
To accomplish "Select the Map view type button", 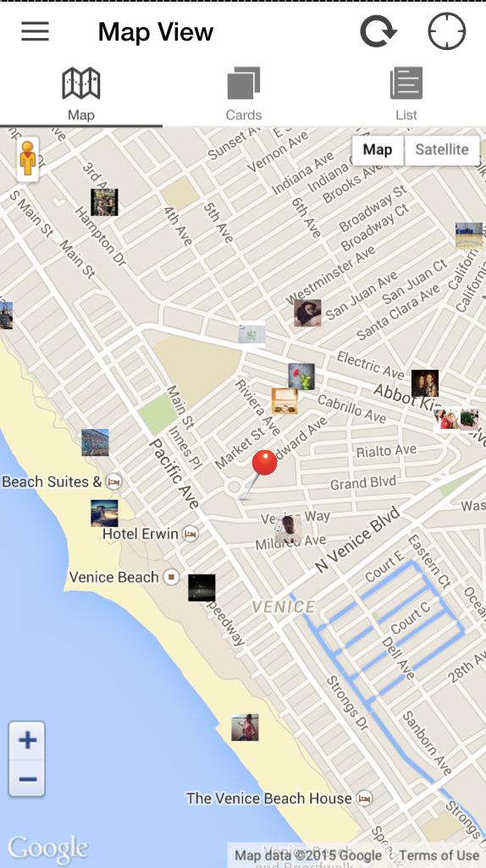I will pos(378,150).
